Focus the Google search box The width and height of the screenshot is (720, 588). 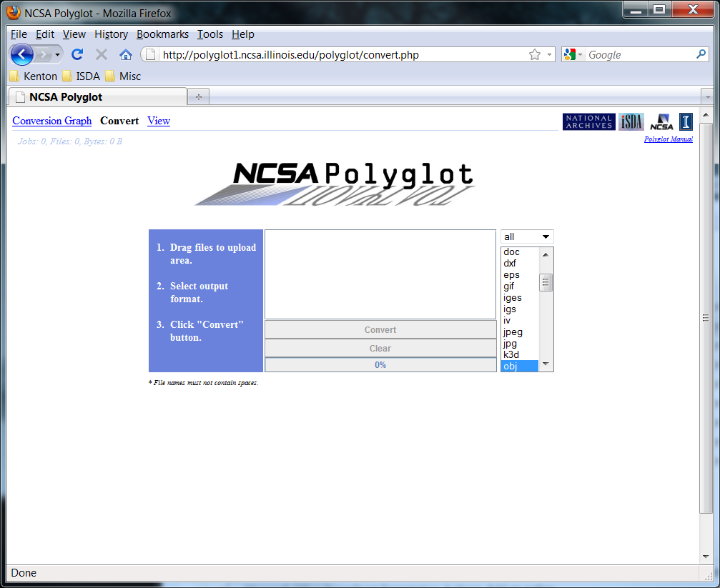(x=640, y=54)
